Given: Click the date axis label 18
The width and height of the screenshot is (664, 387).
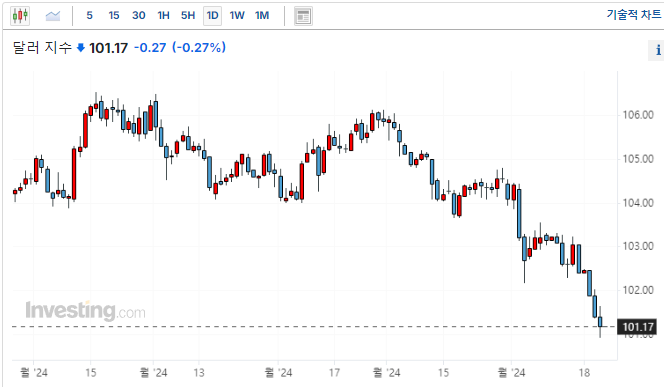Looking at the screenshot, I should [584, 373].
